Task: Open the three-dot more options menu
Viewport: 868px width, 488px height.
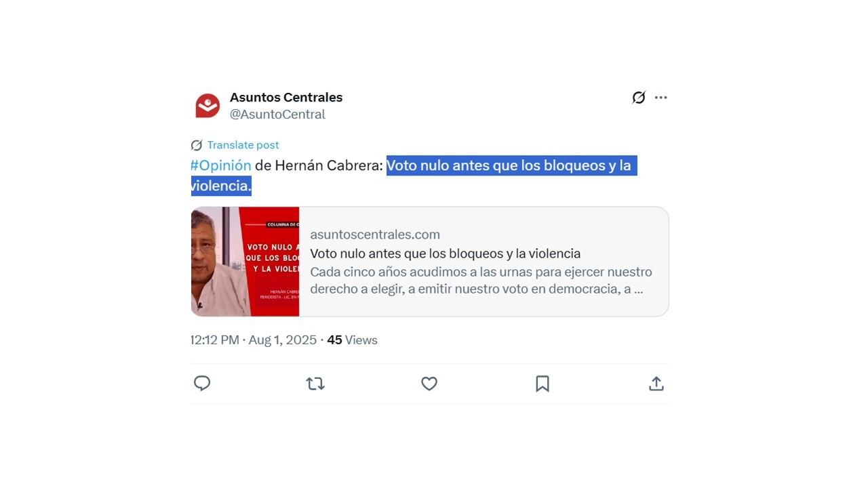Action: [x=661, y=98]
